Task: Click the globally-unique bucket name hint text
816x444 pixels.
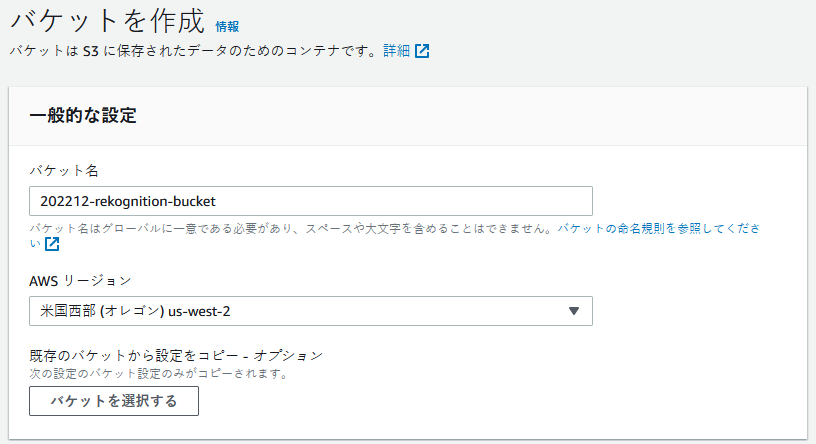Action: pyautogui.click(x=290, y=229)
